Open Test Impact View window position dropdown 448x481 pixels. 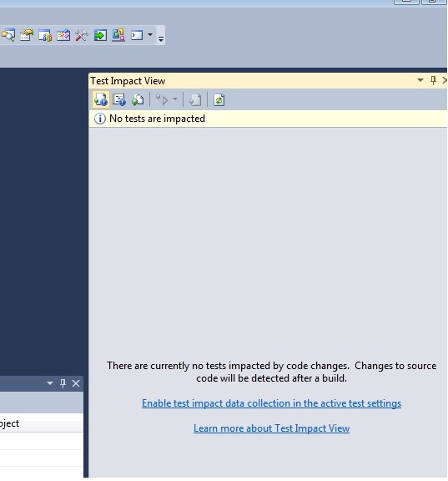420,80
